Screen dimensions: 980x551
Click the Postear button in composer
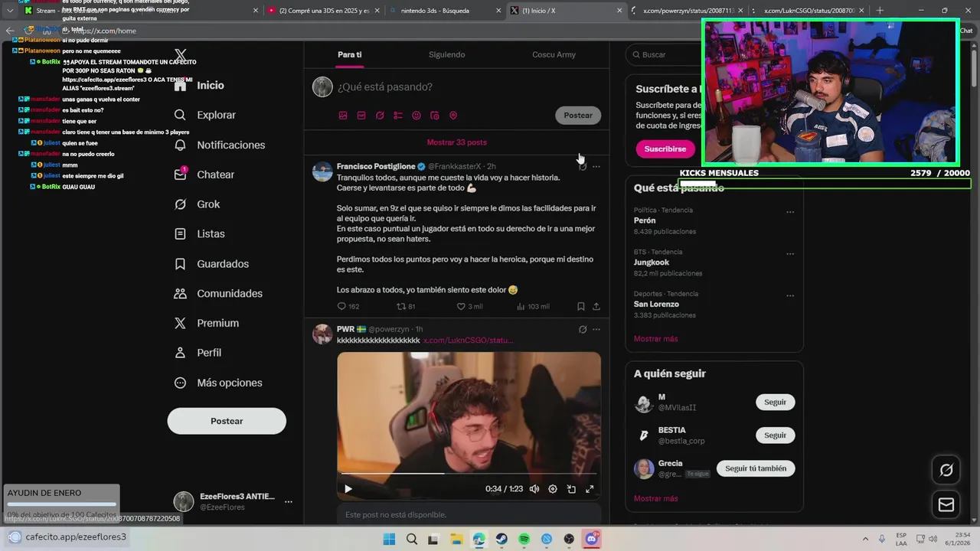pyautogui.click(x=578, y=115)
